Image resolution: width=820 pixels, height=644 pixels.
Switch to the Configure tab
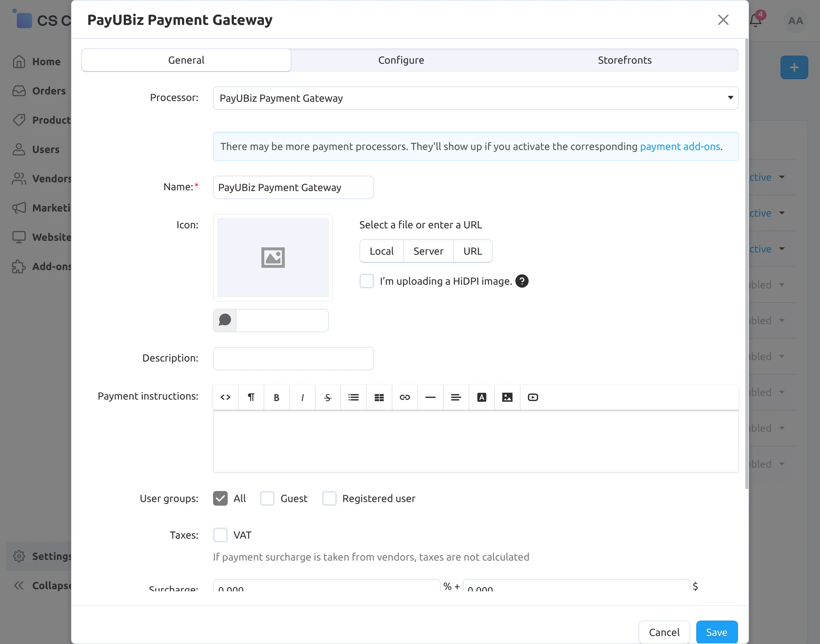click(x=401, y=60)
